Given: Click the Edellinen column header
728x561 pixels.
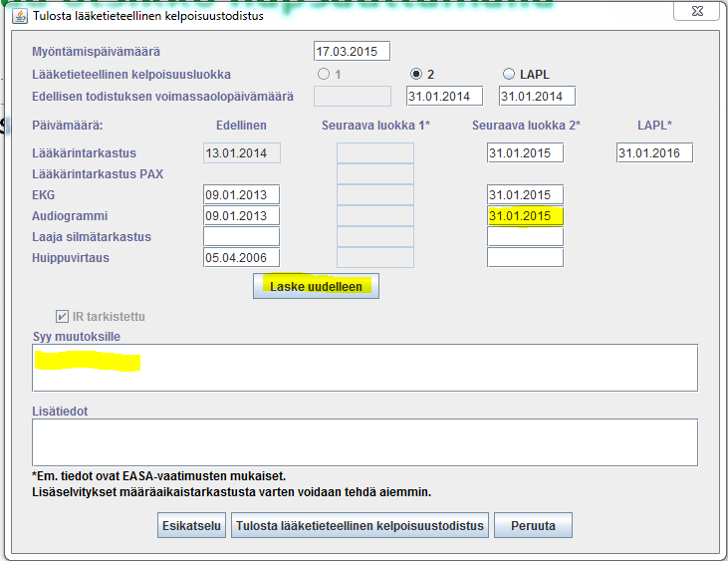Looking at the screenshot, I should coord(241,126).
